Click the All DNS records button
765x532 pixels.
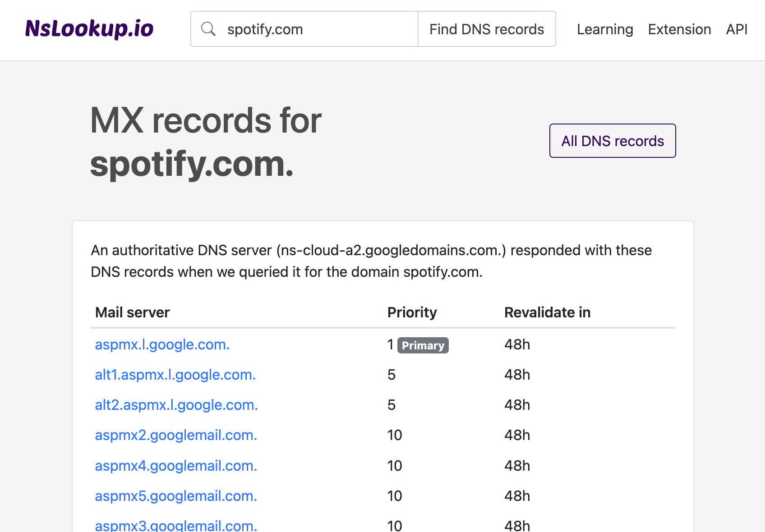[612, 140]
